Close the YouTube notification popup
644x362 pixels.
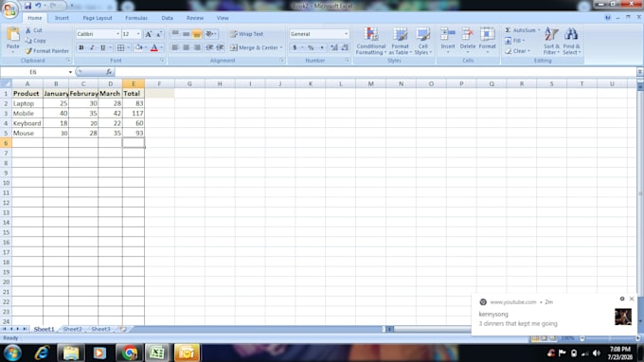tap(632, 299)
